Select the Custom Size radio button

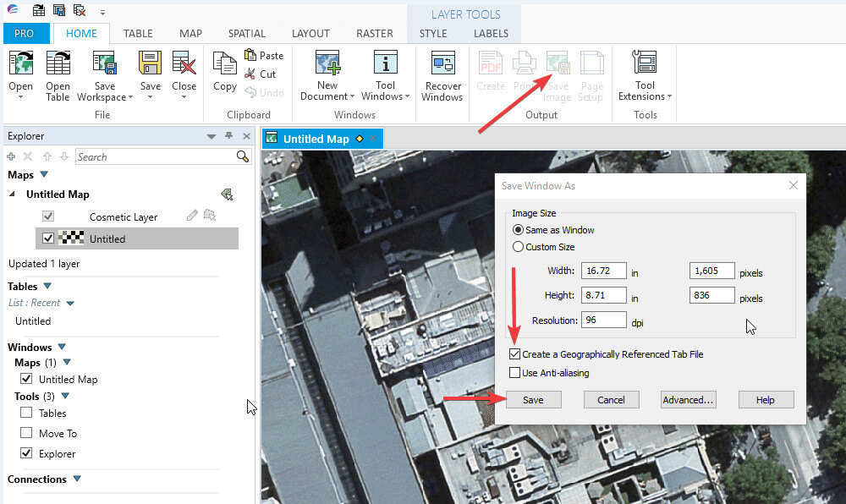519,247
